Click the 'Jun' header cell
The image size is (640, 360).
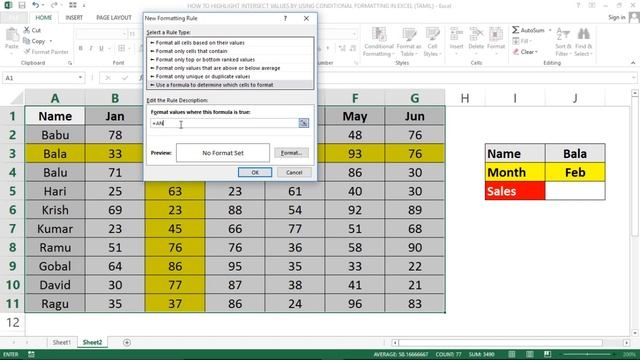[415, 116]
